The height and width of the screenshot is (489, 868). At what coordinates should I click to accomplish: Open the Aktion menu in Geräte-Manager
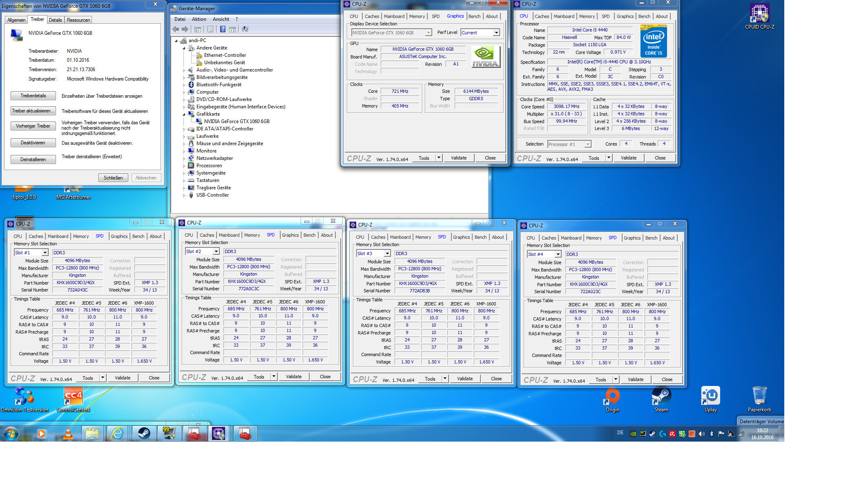(x=199, y=19)
